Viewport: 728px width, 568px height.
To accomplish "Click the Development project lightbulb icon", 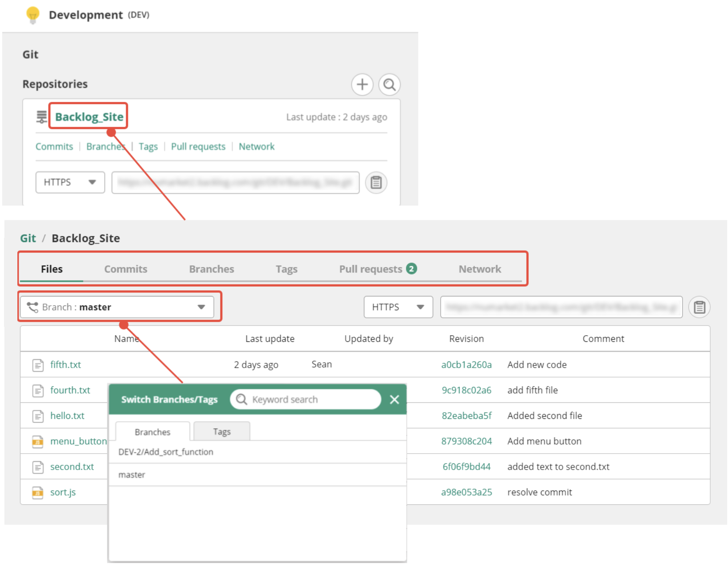I will tap(33, 15).
